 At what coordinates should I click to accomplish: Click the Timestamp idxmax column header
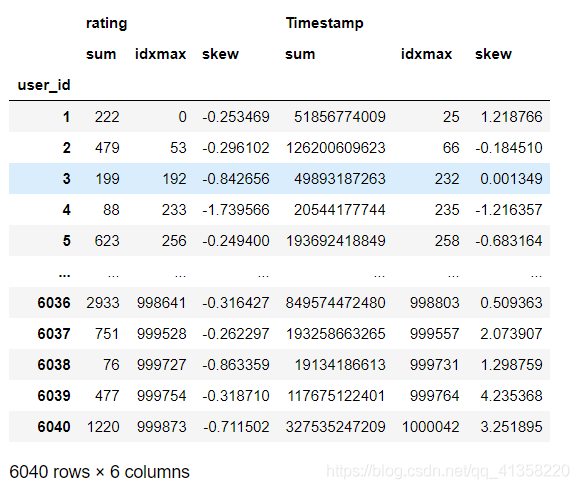[x=426, y=54]
